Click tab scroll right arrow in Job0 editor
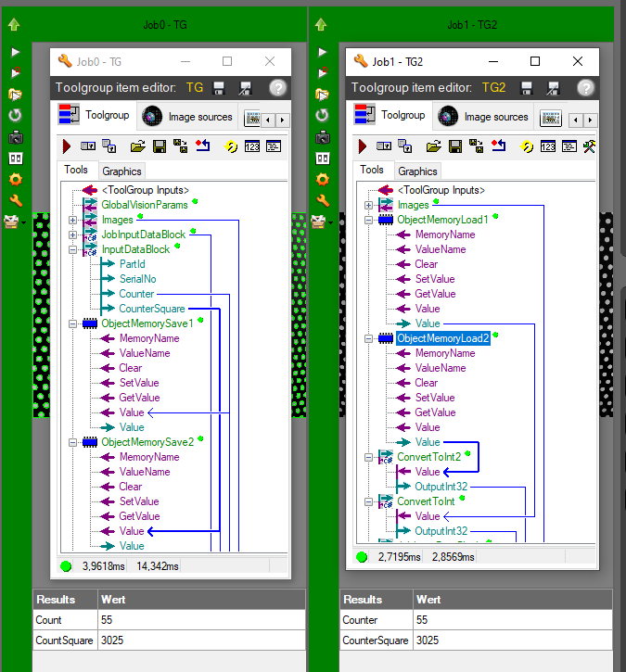Viewport: 626px width, 672px height. 282,120
